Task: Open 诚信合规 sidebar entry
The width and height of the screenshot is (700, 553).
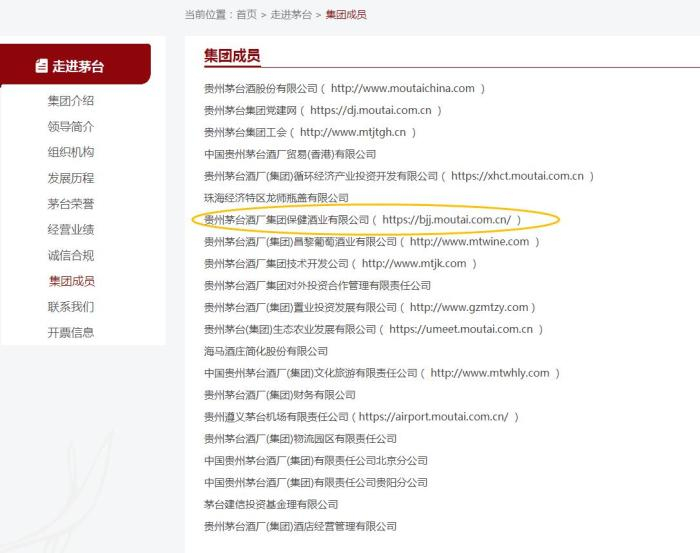Action: tap(71, 255)
